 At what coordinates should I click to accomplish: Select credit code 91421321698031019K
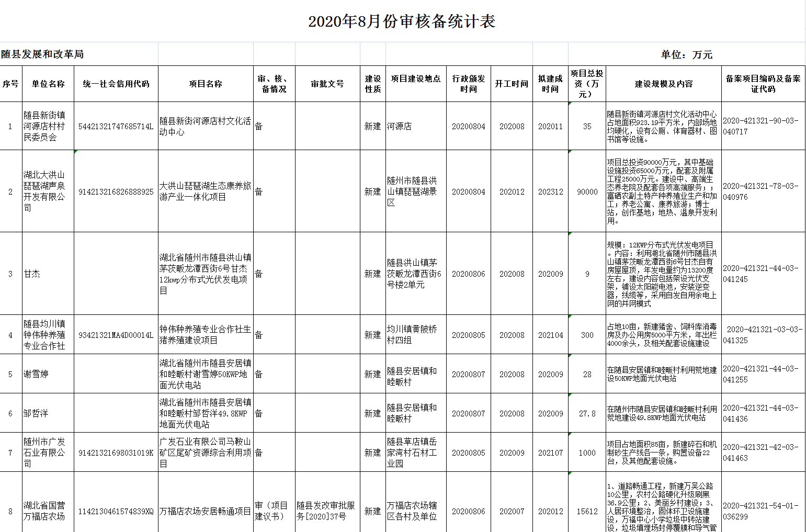(x=116, y=453)
